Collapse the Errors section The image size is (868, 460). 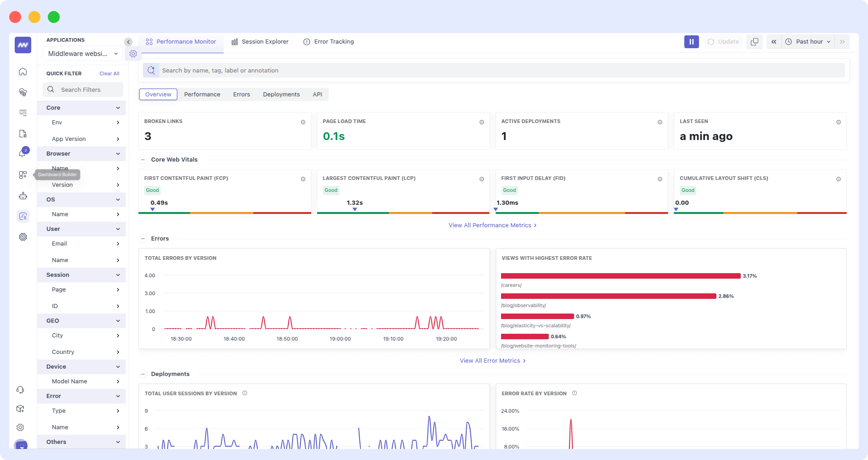[x=143, y=238]
